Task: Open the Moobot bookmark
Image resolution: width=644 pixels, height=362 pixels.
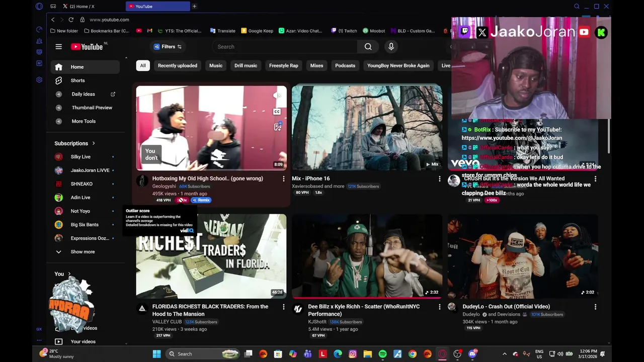Action: pos(374,31)
